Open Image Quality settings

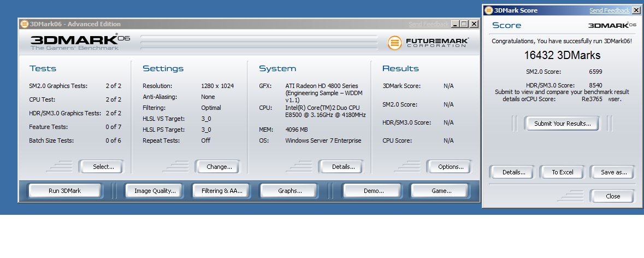155,191
